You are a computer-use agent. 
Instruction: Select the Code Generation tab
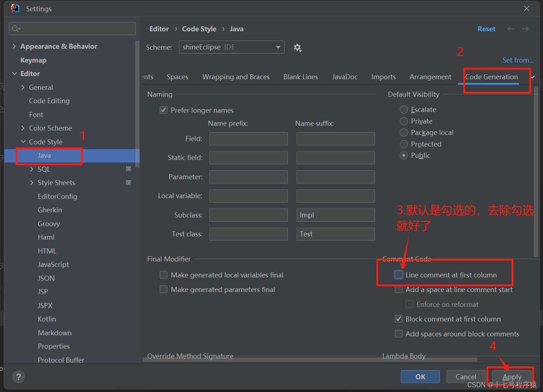[491, 77]
